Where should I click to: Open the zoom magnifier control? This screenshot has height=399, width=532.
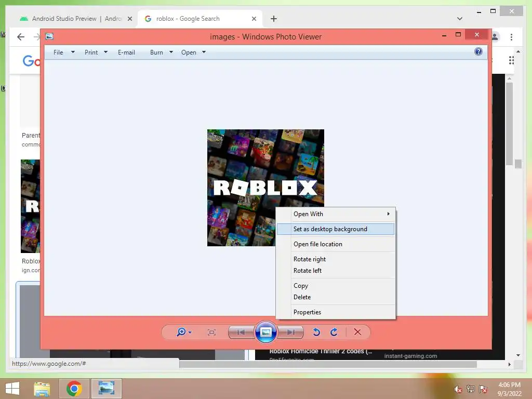click(183, 332)
